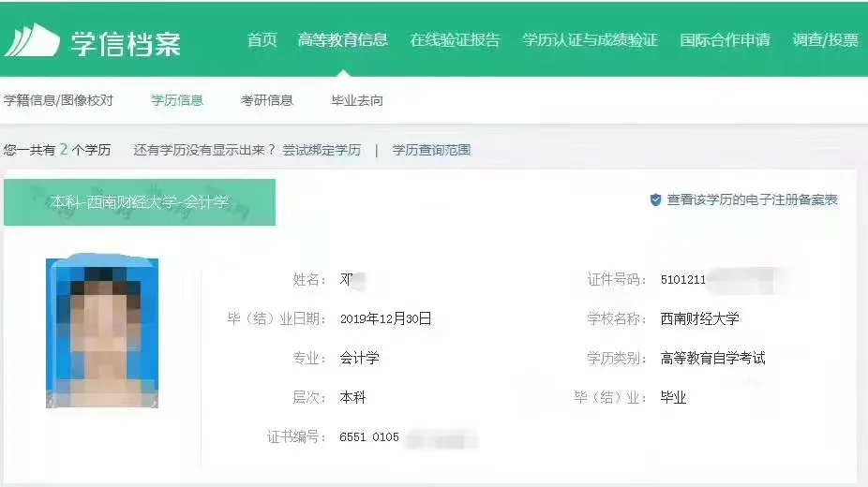The image size is (868, 487).
Task: Switch to the 考研信息 tab
Action: tap(267, 100)
